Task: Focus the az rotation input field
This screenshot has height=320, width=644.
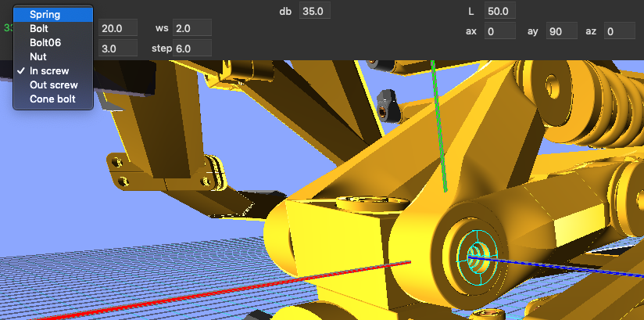Action: [618, 31]
